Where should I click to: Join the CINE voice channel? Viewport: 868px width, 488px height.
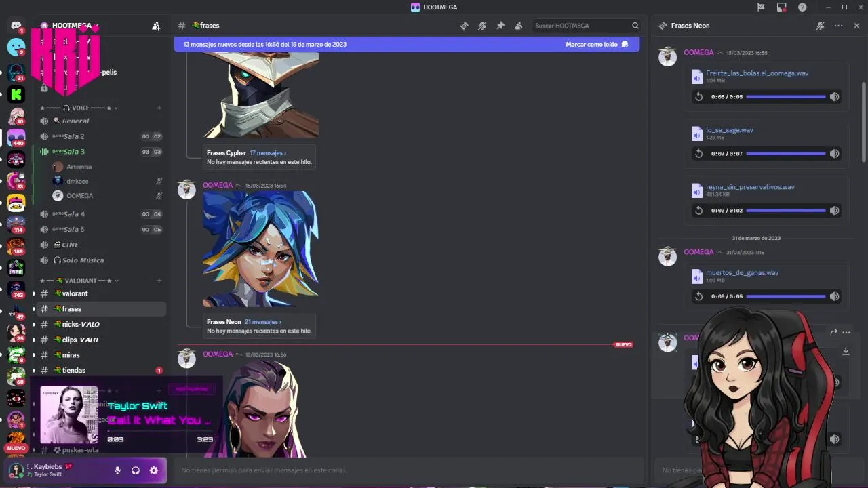[x=100, y=245]
